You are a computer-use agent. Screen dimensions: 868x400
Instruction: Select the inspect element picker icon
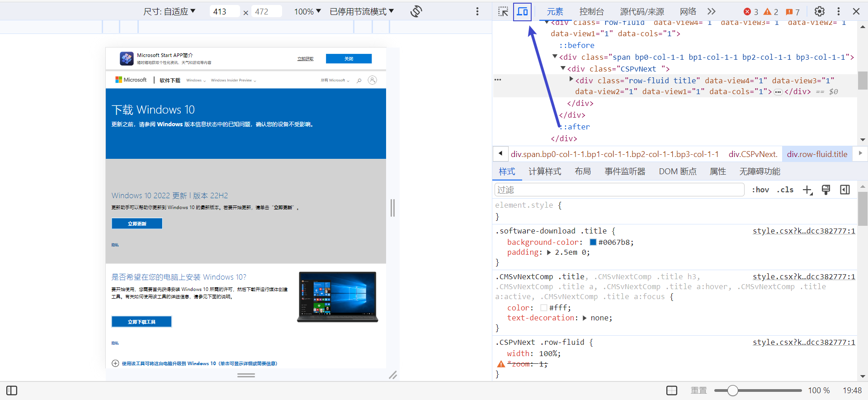[503, 12]
